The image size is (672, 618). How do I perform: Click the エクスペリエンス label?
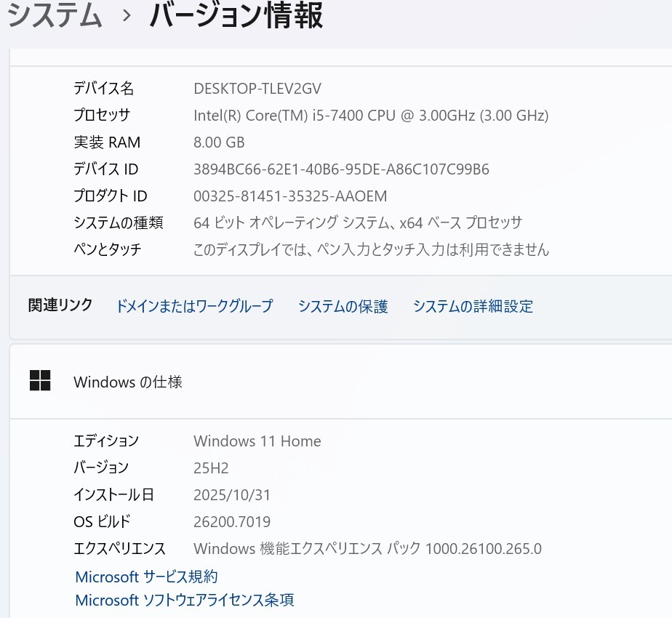(x=119, y=549)
